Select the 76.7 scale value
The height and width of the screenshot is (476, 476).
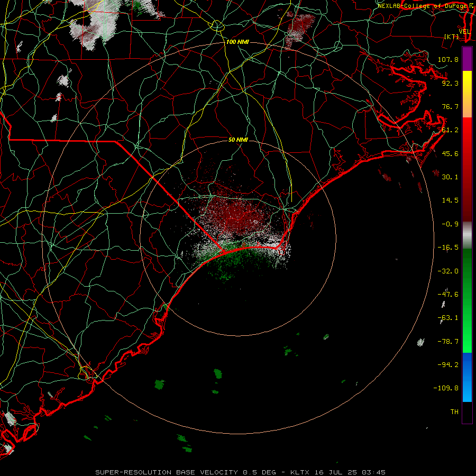point(450,106)
